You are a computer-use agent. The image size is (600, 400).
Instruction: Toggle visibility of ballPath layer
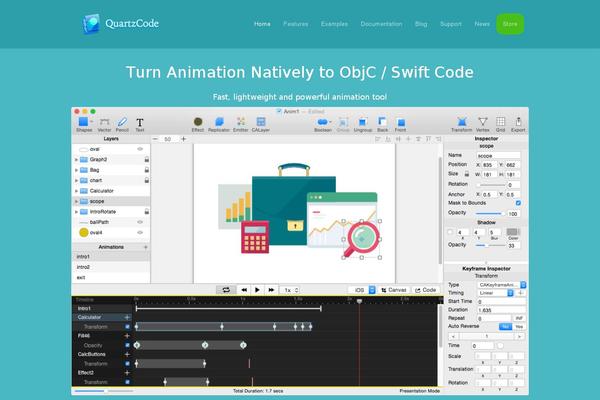[140, 222]
